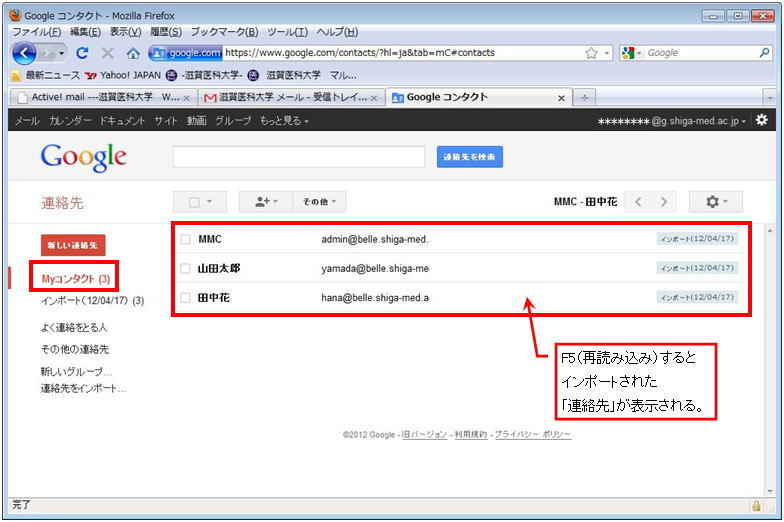Screen dimensions: 784x522
Task: Open the URL bar history dropdown arrow
Action: pyautogui.click(x=606, y=53)
